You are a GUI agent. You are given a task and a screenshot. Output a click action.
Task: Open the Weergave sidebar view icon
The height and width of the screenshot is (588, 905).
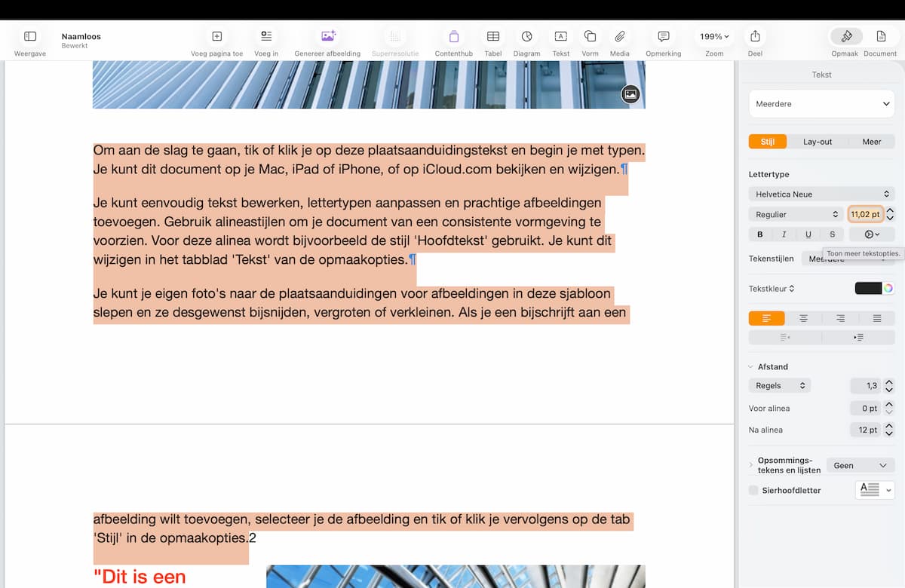tap(30, 36)
